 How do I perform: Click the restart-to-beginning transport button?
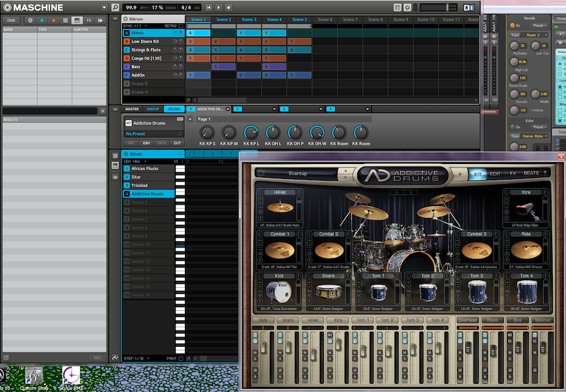(209, 7)
